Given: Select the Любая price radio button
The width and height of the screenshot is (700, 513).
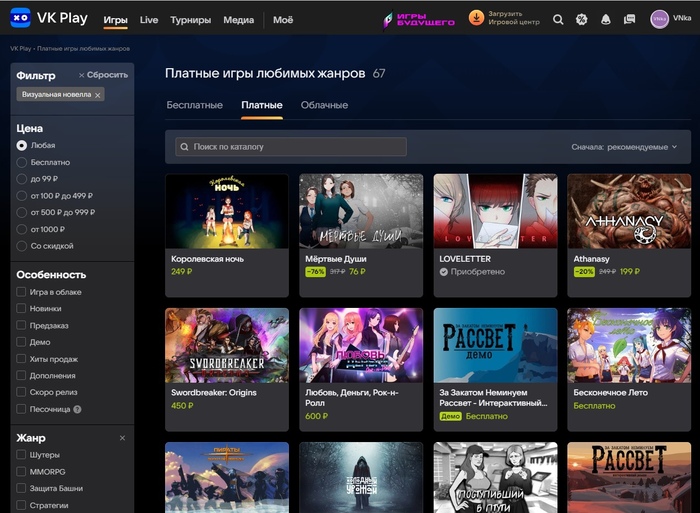Looking at the screenshot, I should pos(21,146).
